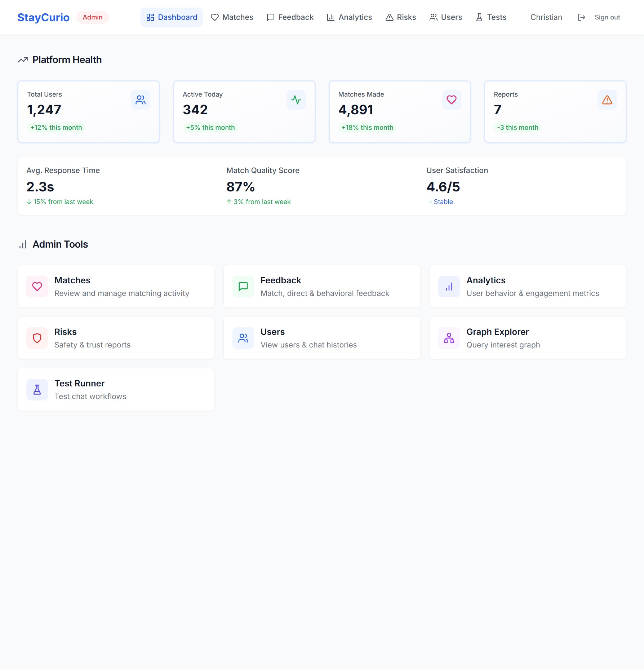Click 'User behavior & engagement metrics' description
The width and height of the screenshot is (644, 669).
click(533, 293)
